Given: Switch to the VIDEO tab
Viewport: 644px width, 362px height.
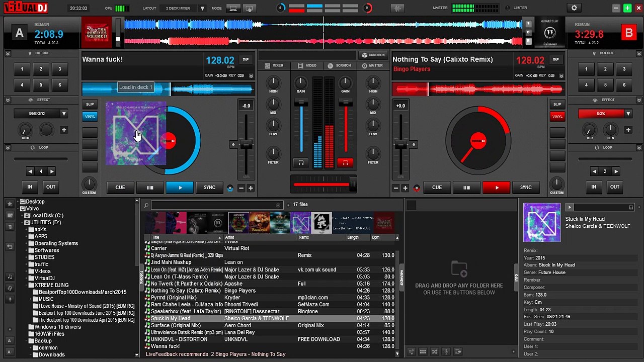Looking at the screenshot, I should [x=307, y=66].
